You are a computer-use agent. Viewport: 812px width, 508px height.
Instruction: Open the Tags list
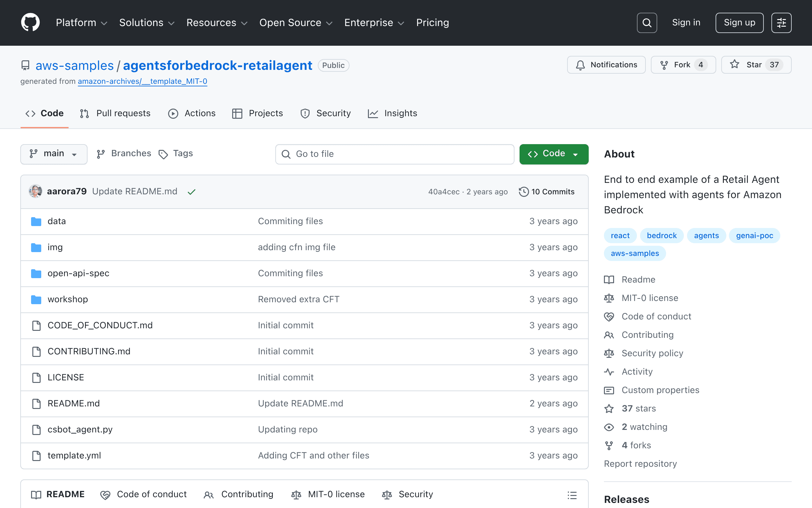pos(175,154)
